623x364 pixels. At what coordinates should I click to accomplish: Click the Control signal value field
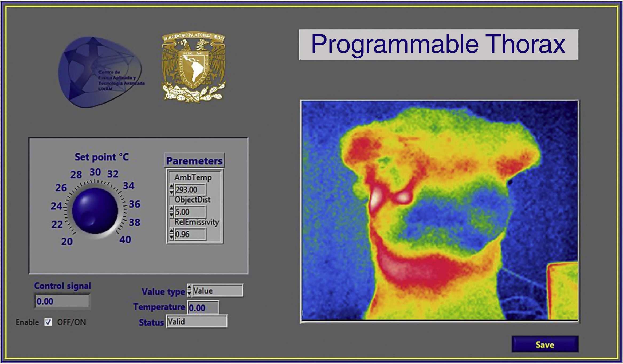tap(62, 301)
